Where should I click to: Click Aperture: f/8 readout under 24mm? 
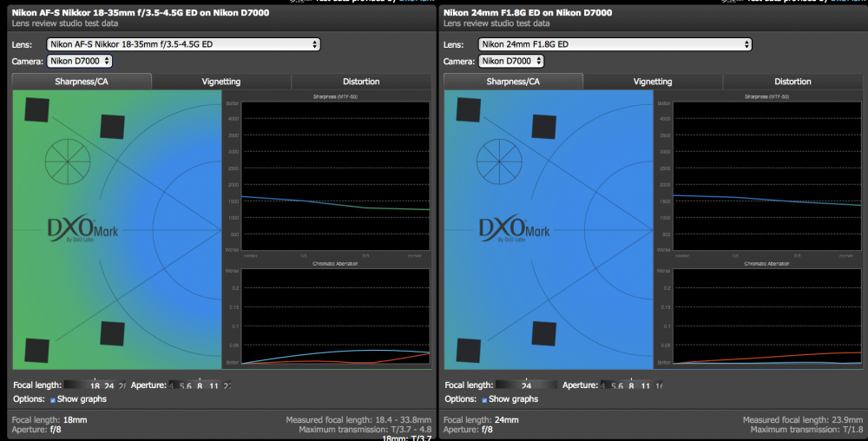pos(469,430)
